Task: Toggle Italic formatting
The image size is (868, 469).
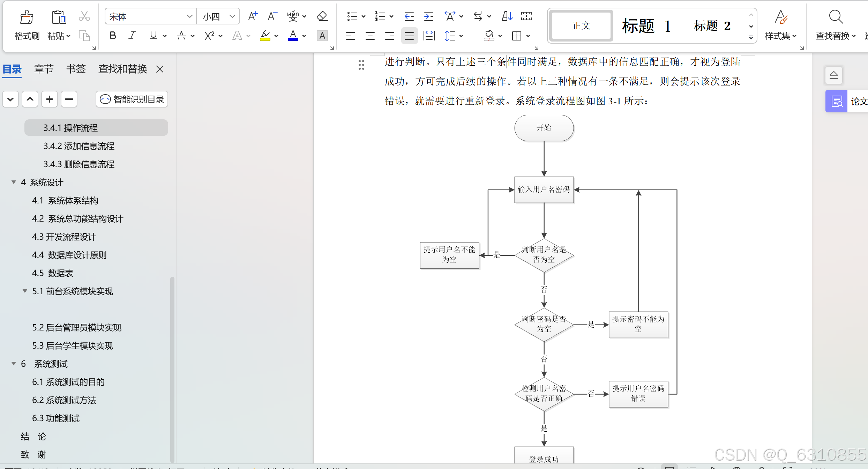Action: 132,35
